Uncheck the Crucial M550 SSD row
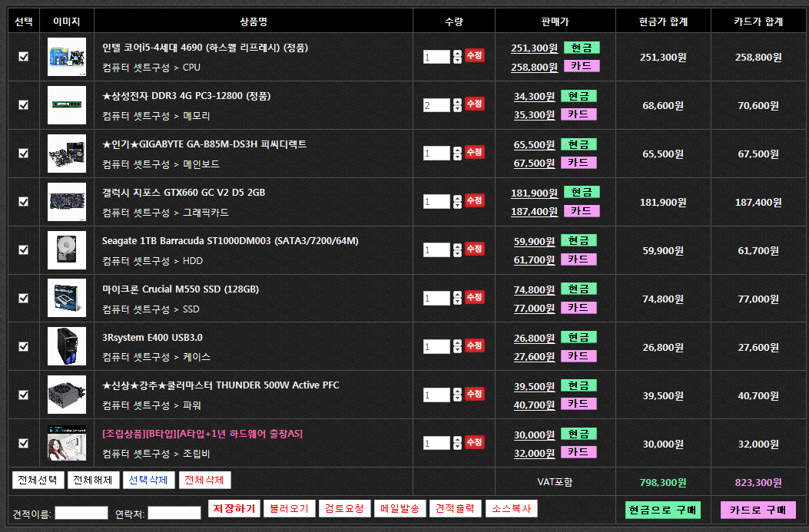This screenshot has width=809, height=532. [23, 299]
